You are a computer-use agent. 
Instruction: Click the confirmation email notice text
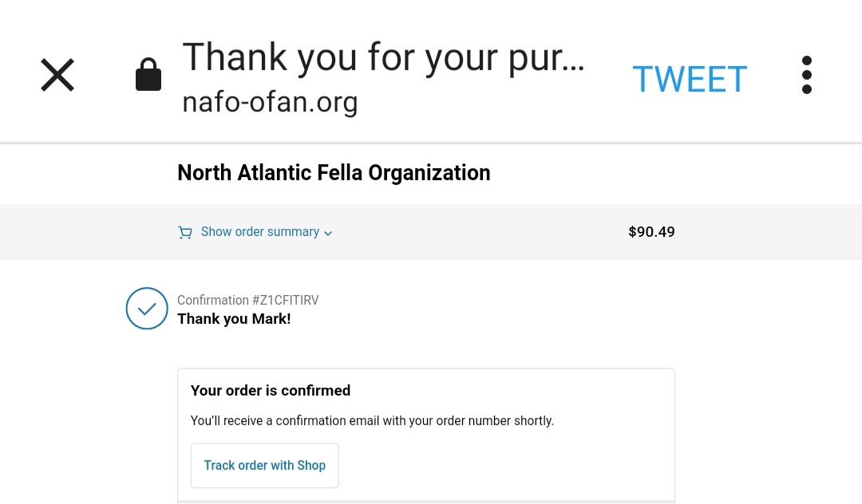tap(372, 421)
